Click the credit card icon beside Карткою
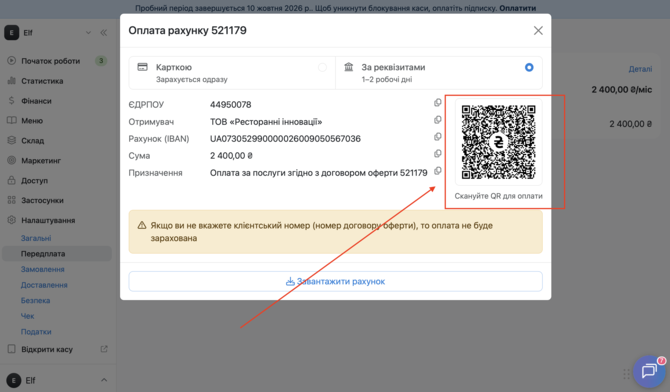This screenshot has width=670, height=392. click(142, 67)
